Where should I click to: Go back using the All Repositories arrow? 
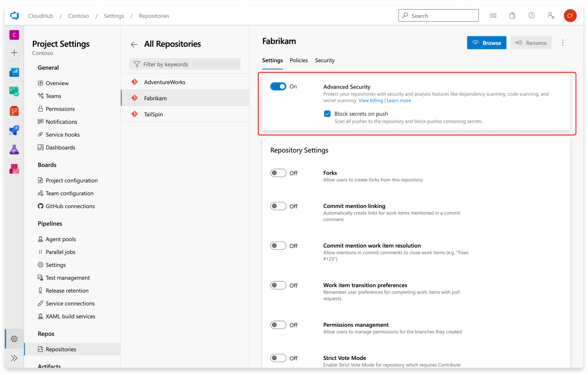134,44
